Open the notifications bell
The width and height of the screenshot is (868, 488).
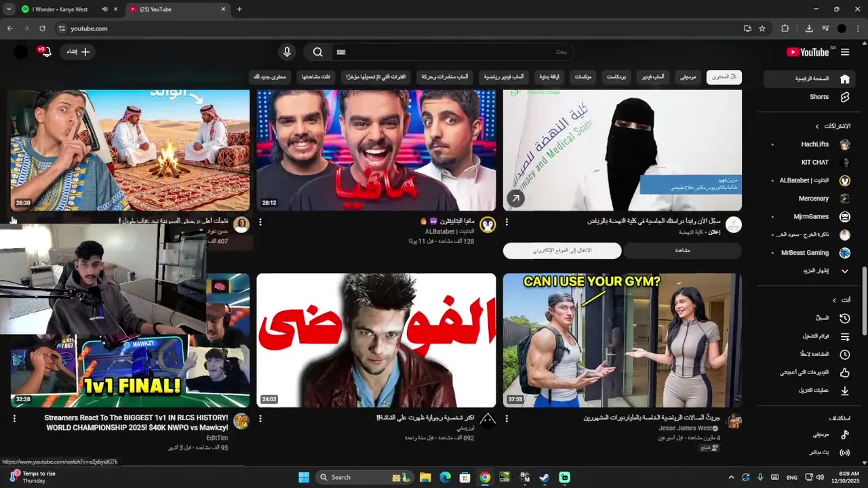pos(46,52)
